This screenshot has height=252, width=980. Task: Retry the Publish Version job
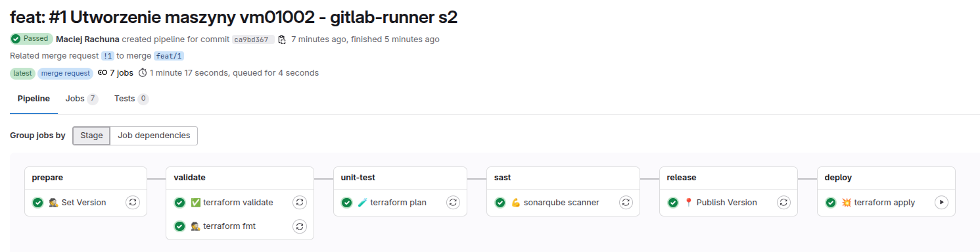[x=783, y=203]
